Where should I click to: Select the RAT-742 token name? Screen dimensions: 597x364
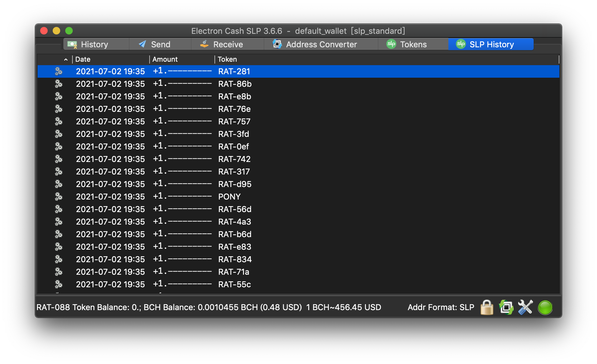click(234, 159)
